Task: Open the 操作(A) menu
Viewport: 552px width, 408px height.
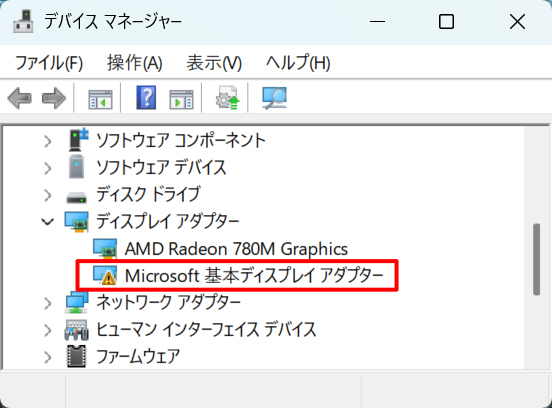Action: coord(135,63)
